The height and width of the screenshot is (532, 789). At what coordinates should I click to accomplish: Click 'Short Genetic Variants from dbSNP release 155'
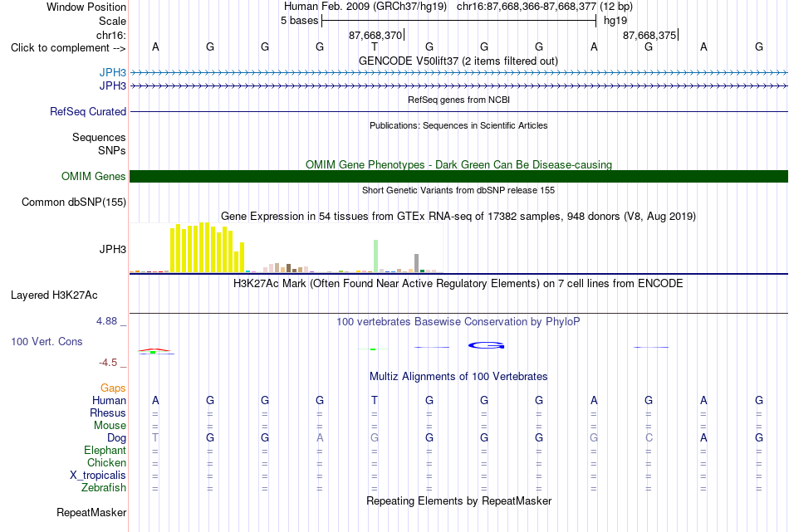[458, 190]
